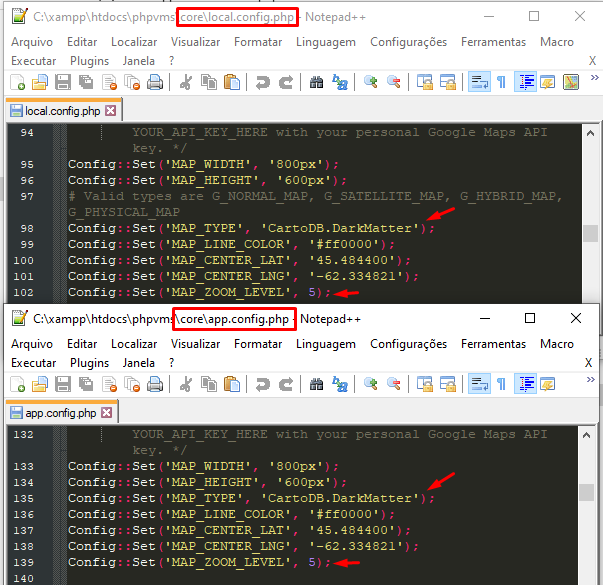Zoom in icon in app.config.php window toolbar
This screenshot has width=603, height=585.
pyautogui.click(x=371, y=384)
